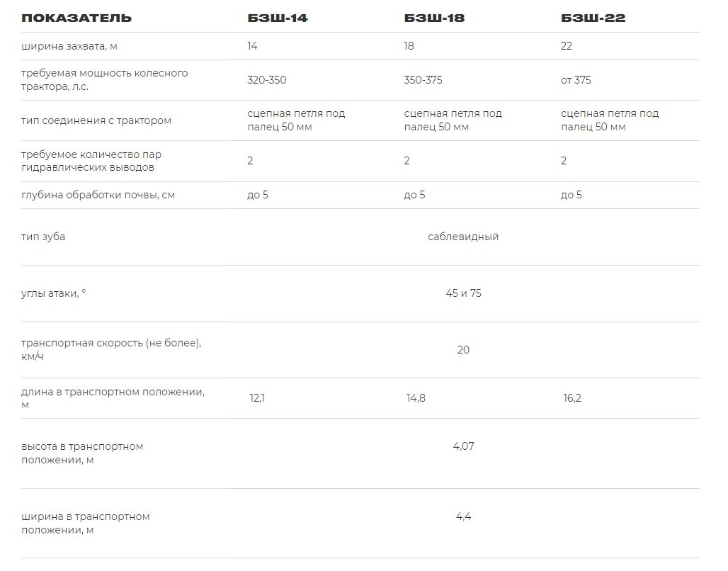Click the 350-375 power value
The width and height of the screenshot is (728, 571).
[423, 80]
